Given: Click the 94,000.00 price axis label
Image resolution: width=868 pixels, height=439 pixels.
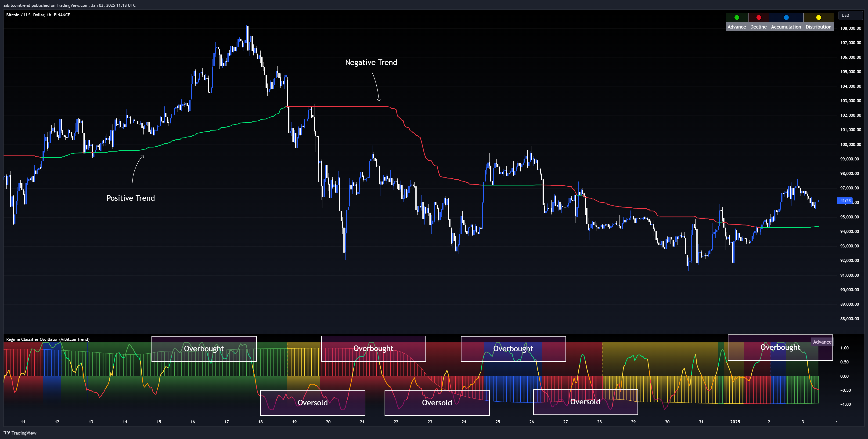Looking at the screenshot, I should (850, 231).
